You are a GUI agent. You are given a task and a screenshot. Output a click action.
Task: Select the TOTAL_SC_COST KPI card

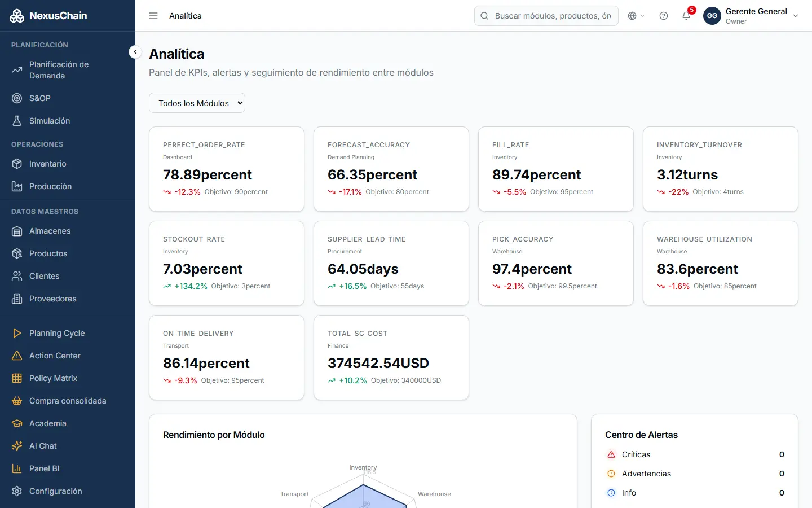(x=391, y=358)
